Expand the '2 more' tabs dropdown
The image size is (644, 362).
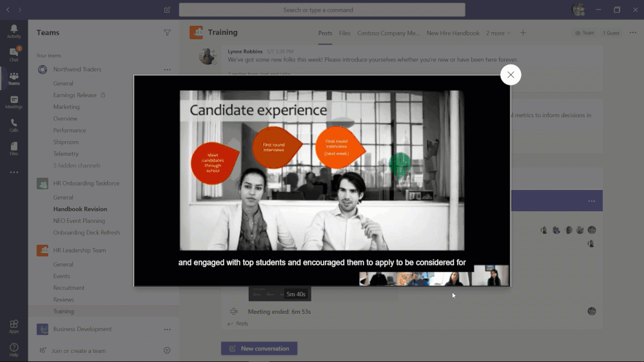tap(498, 33)
